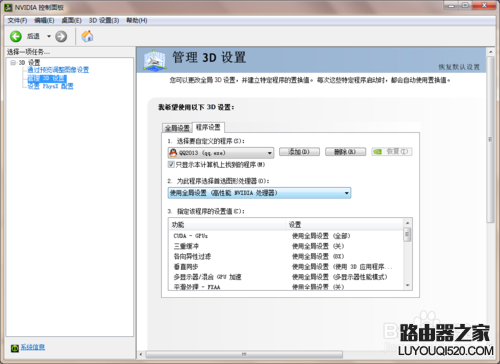This screenshot has height=364, width=500.
Task: Click horizontal scrollbar thumb at bottom
Action: click(x=244, y=354)
